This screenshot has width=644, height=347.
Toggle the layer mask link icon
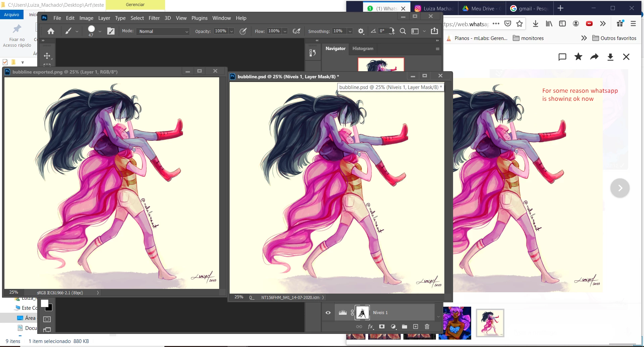click(352, 313)
